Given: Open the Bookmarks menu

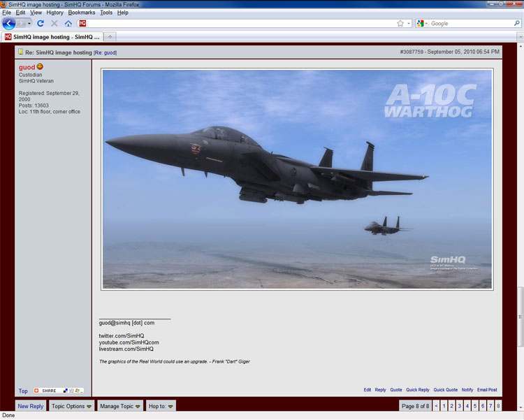Looking at the screenshot, I should (82, 13).
